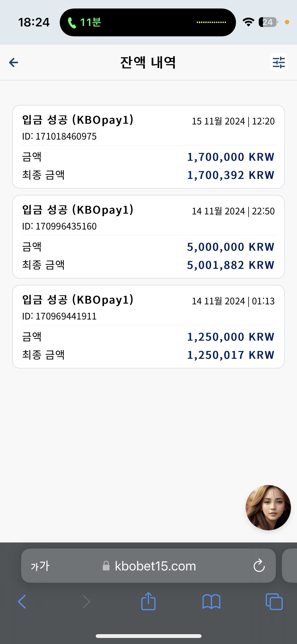
Task: Select the deposit dated 14 11월 2024 01:13
Action: click(148, 327)
